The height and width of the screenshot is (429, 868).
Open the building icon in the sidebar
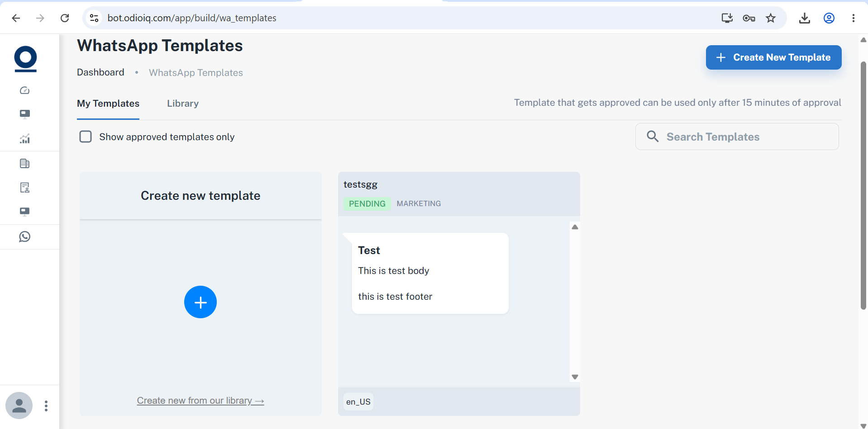pos(25,164)
